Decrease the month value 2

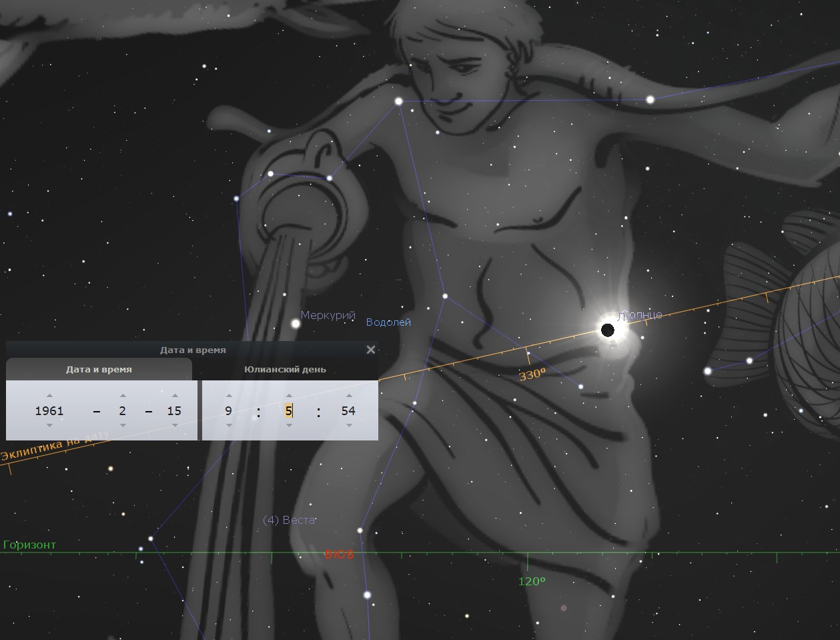click(123, 425)
